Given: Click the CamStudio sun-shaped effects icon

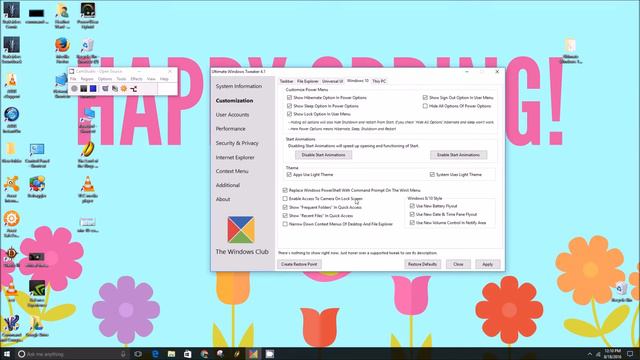Looking at the screenshot, I should click(x=124, y=89).
